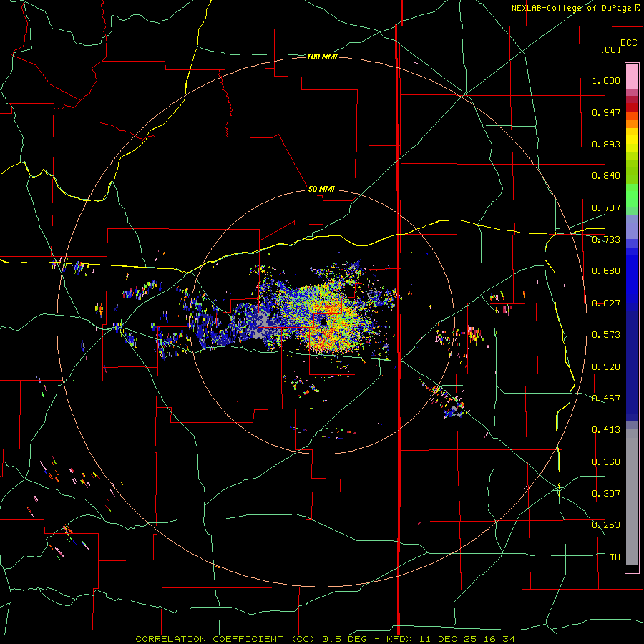Click the [CC] units label
Viewport: 644px width, 644px height.
coord(611,49)
